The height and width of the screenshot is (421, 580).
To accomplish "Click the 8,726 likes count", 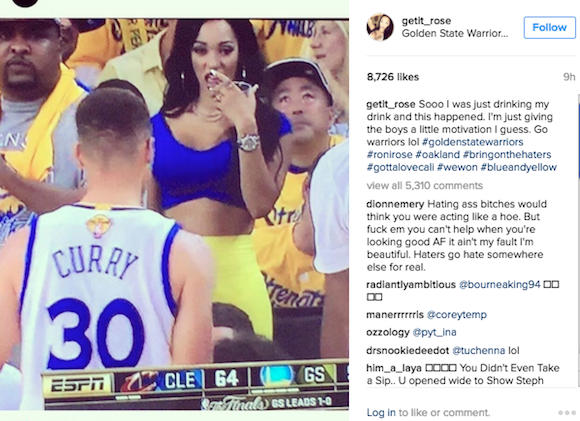I will tap(393, 77).
